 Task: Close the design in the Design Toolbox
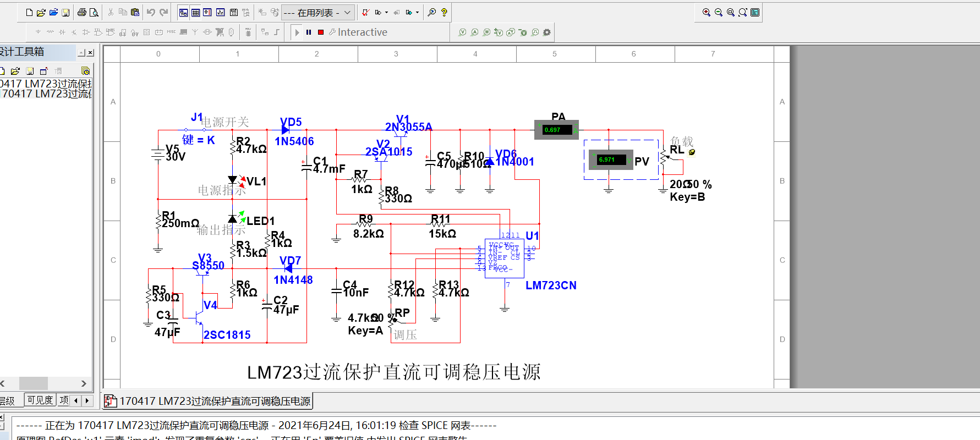pyautogui.click(x=44, y=71)
